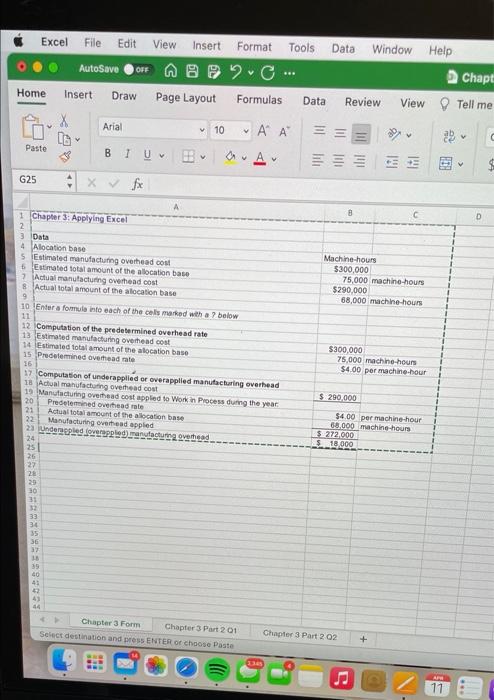The image size is (494, 700).
Task: Open the Data ribbon tab
Action: point(314,101)
